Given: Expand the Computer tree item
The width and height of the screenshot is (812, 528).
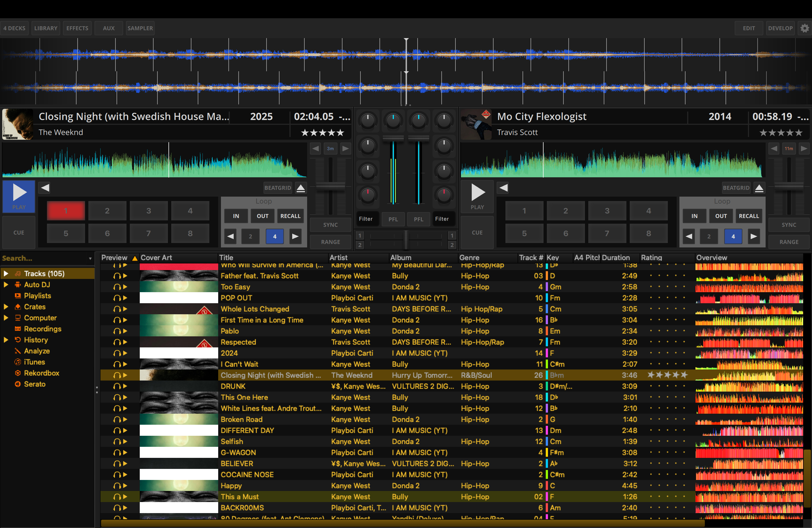Looking at the screenshot, I should click(x=6, y=318).
